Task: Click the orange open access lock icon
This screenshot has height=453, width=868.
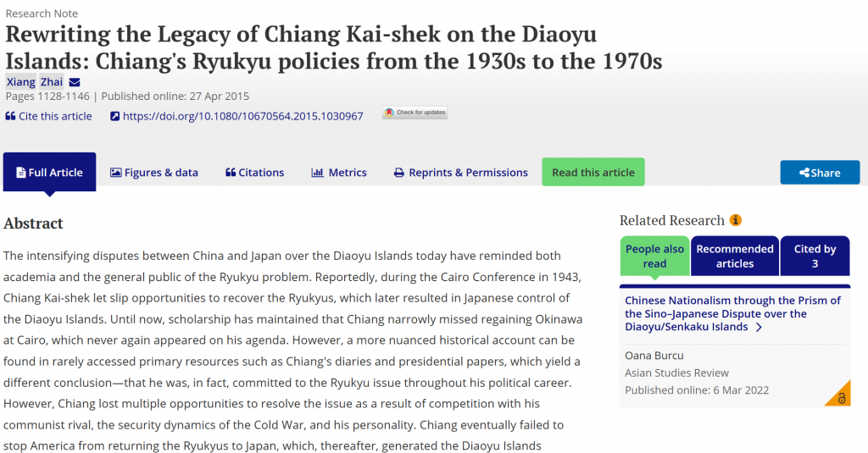Action: (x=841, y=397)
